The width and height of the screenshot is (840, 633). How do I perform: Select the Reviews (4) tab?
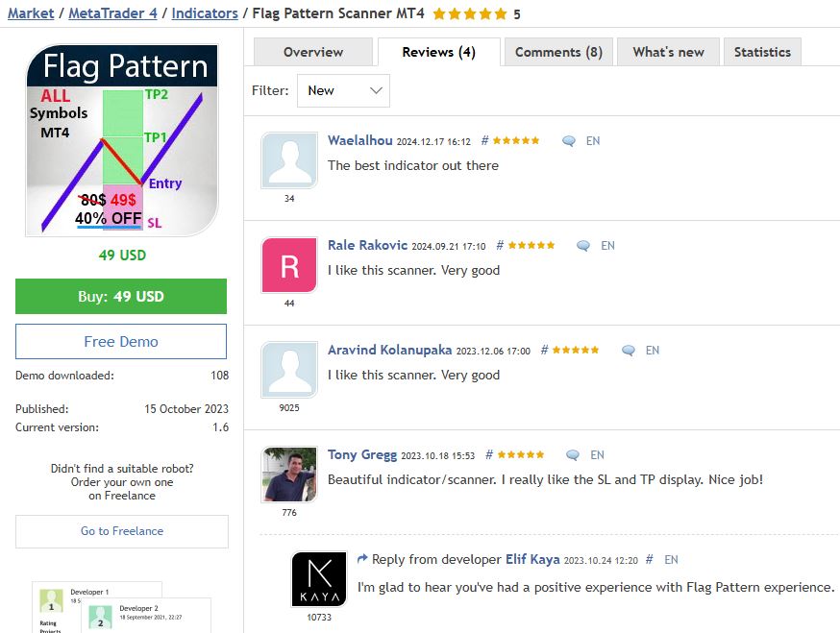[439, 52]
